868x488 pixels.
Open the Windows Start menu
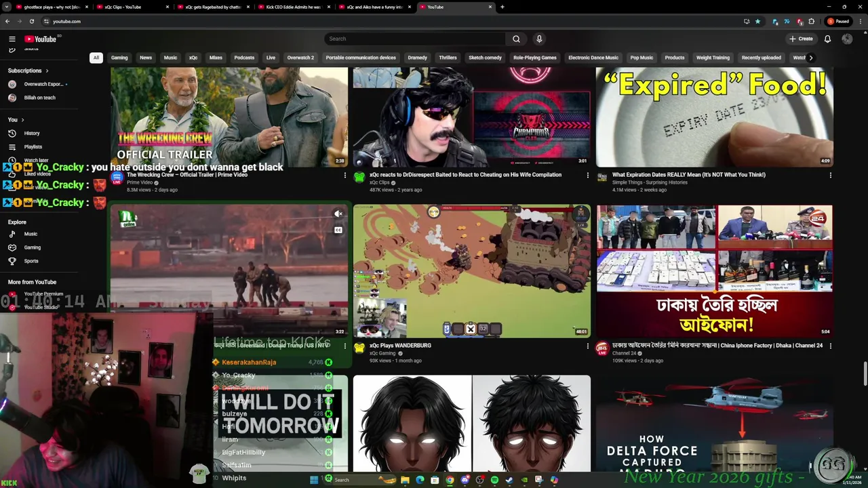[314, 480]
